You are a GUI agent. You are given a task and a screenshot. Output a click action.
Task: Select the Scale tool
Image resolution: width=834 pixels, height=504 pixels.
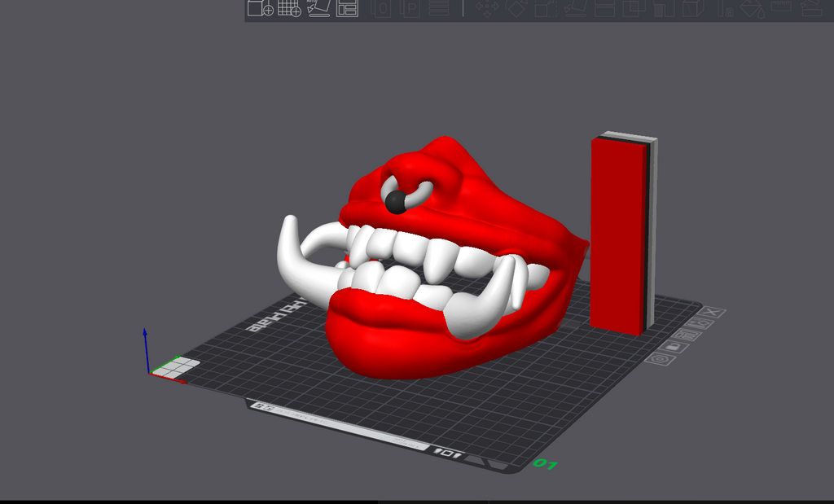(545, 8)
